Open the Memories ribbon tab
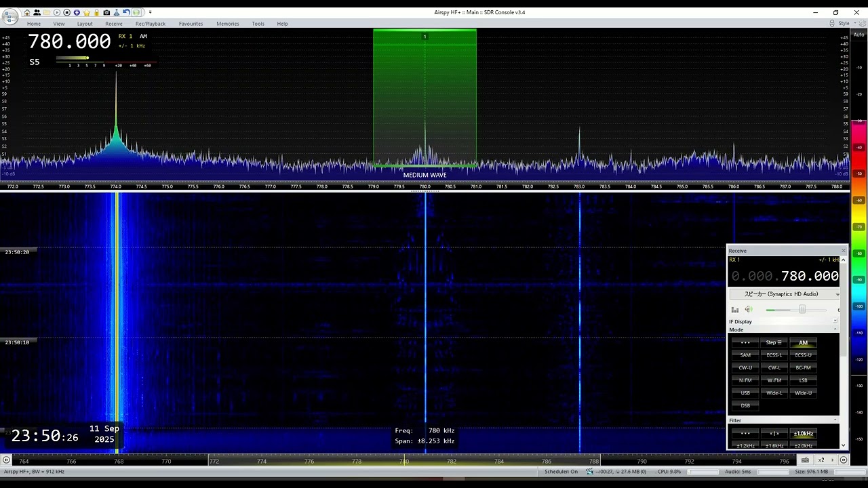The width and height of the screenshot is (868, 488). [x=227, y=24]
